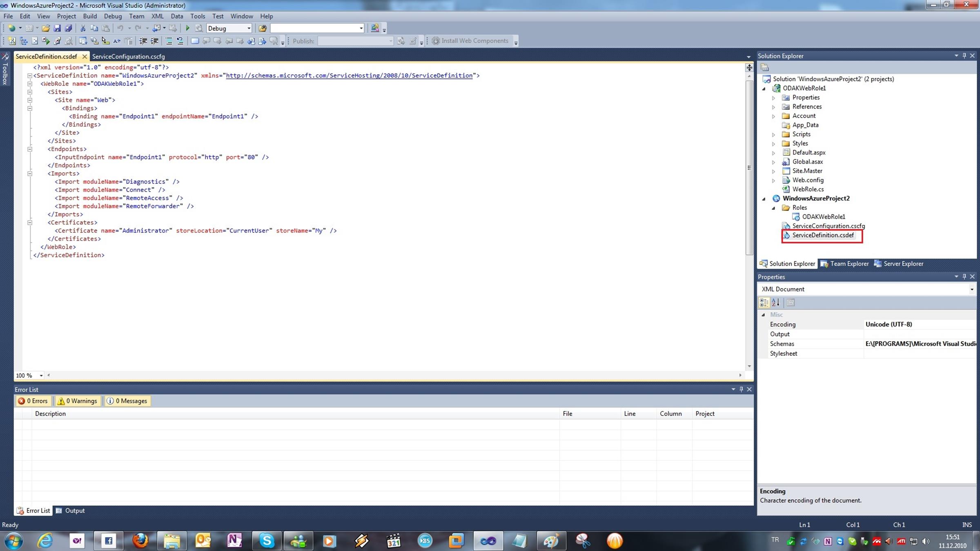Select Web.config in Solution Explorer
The height and width of the screenshot is (551, 980).
808,180
